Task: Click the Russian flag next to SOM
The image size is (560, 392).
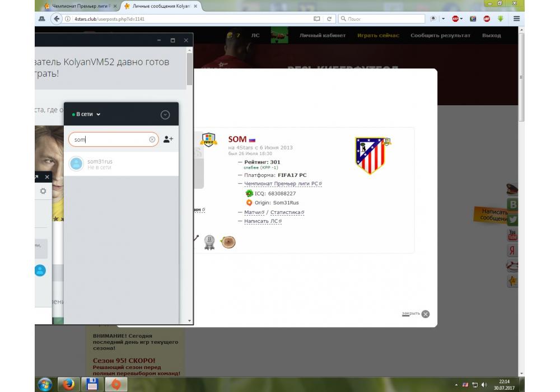Action: (252, 140)
